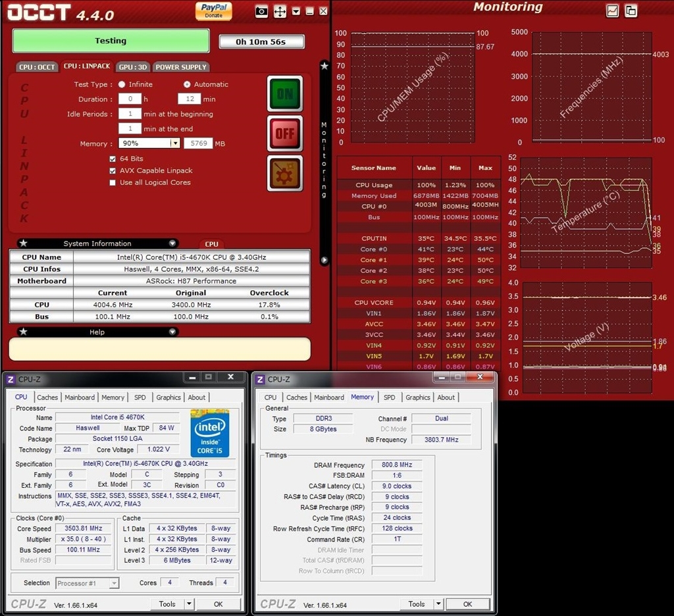
Task: Click the star icon beside Help
Action: pos(23,332)
